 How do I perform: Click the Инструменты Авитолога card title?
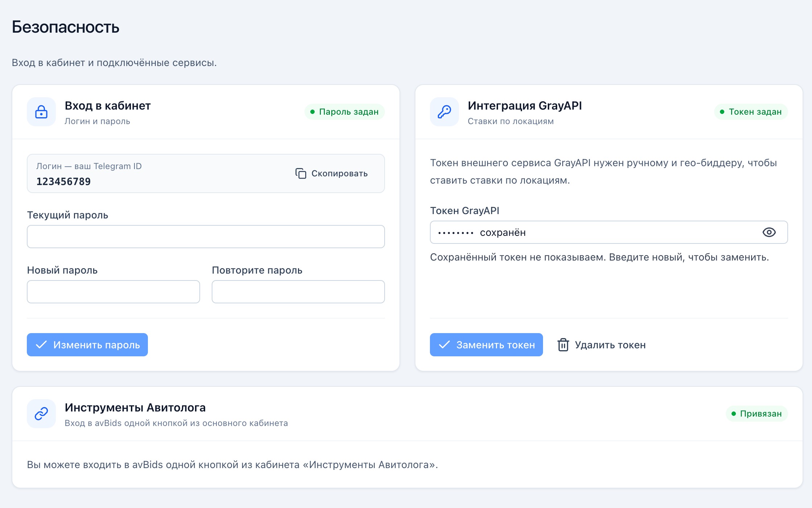135,407
